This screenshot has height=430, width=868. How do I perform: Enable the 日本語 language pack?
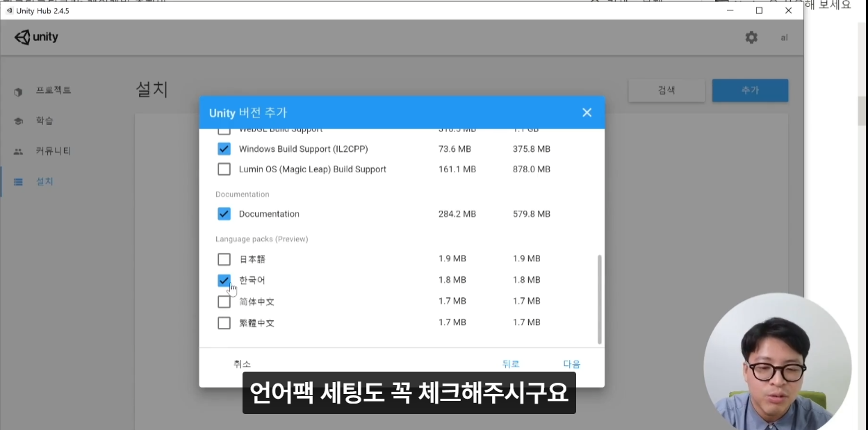click(224, 259)
